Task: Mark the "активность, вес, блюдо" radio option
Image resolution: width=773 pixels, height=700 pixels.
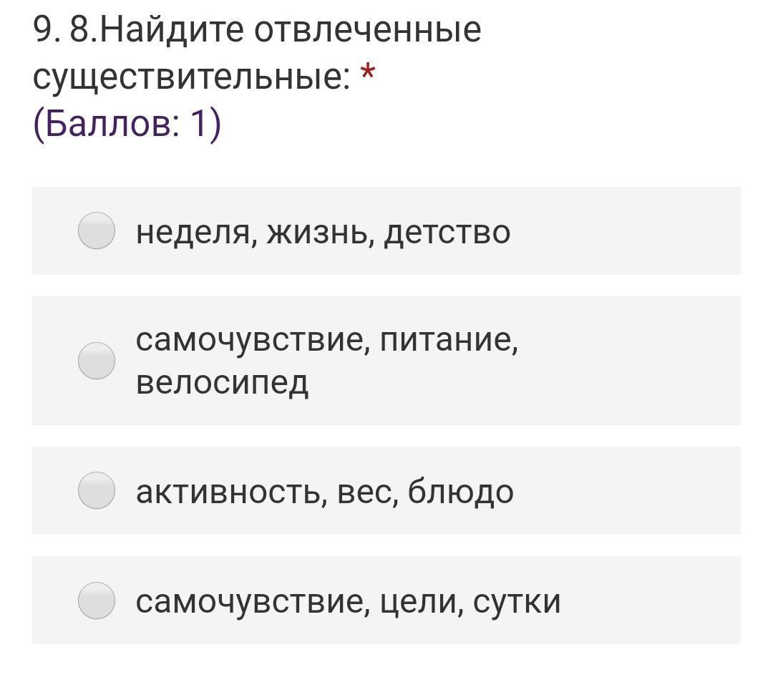Action: tap(97, 490)
